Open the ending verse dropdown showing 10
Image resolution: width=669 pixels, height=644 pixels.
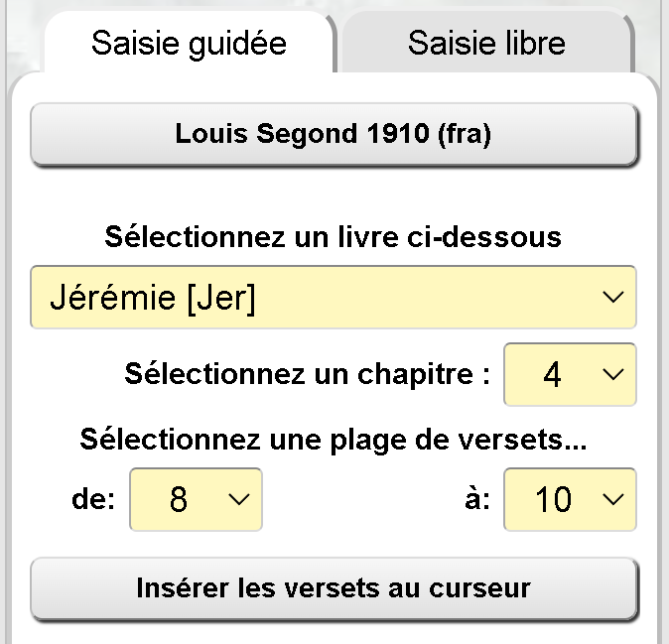(x=570, y=499)
